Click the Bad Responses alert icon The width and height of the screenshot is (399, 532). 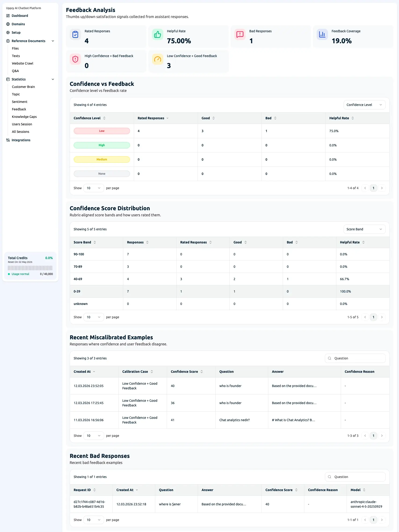click(240, 35)
